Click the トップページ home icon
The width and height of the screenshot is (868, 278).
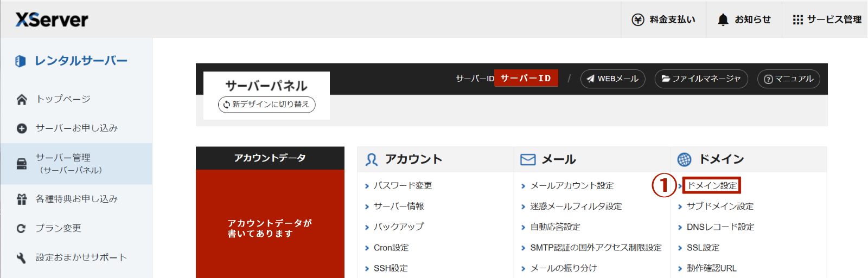tap(22, 99)
